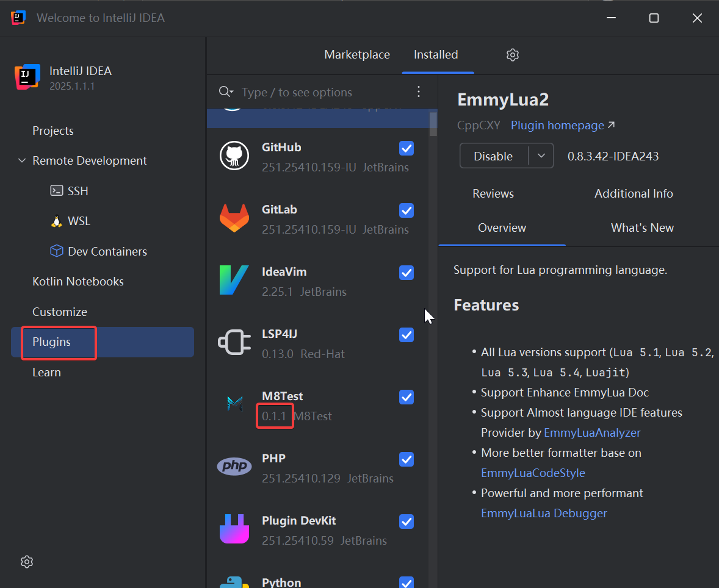Viewport: 719px width, 588px height.
Task: Click the plugin search input field
Action: click(323, 93)
